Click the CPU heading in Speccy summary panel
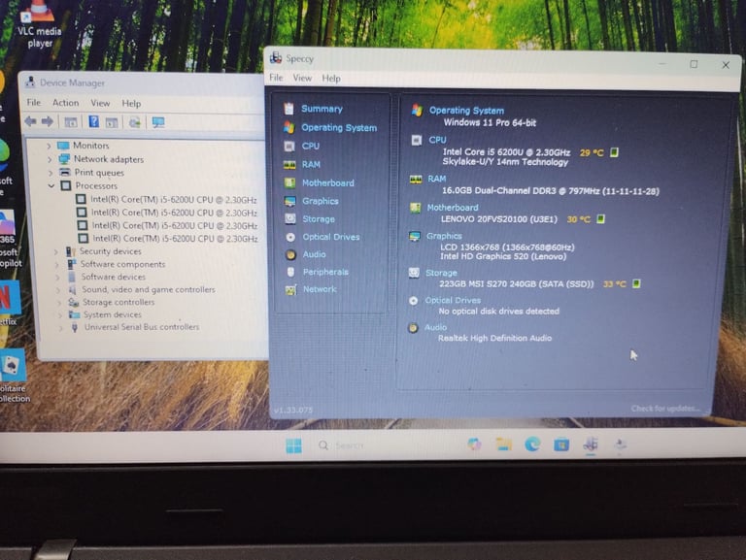Viewport: 746px width, 560px height. coord(437,140)
